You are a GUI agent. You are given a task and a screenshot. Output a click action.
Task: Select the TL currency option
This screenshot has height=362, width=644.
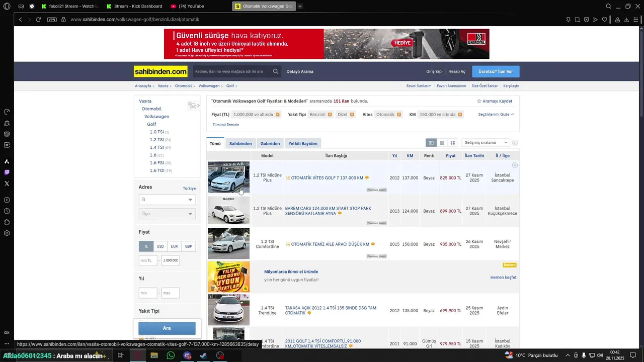pyautogui.click(x=146, y=246)
